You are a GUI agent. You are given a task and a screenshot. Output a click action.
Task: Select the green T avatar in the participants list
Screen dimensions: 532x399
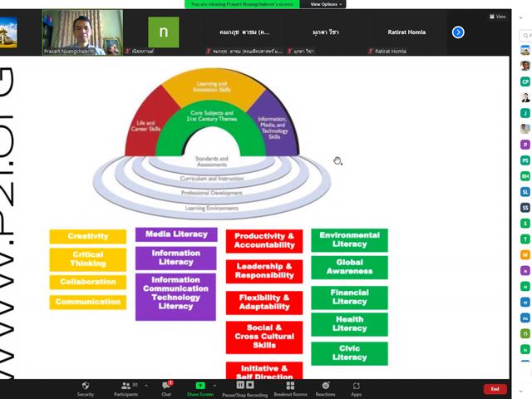525,239
